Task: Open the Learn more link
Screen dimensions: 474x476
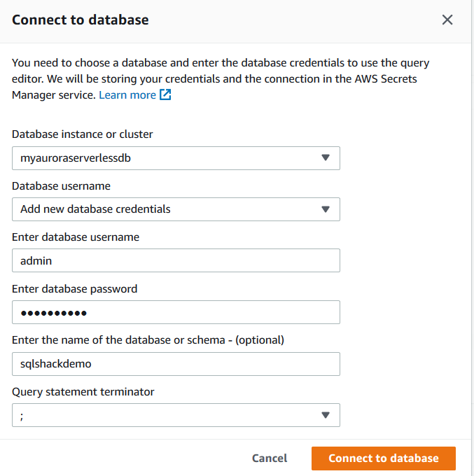Action: (x=127, y=94)
